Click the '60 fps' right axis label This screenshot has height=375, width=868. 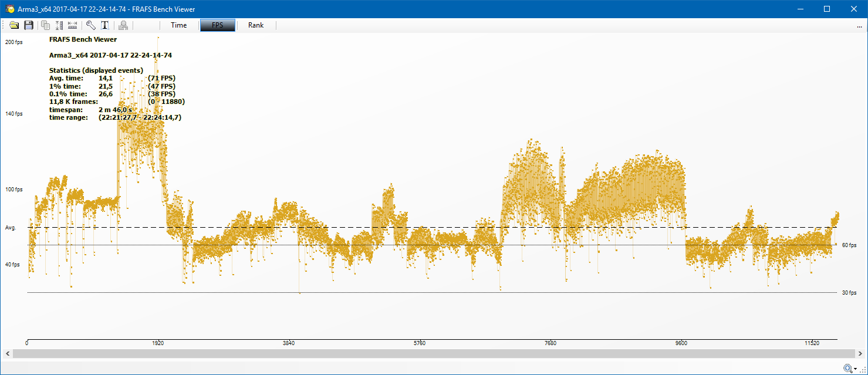pyautogui.click(x=849, y=245)
